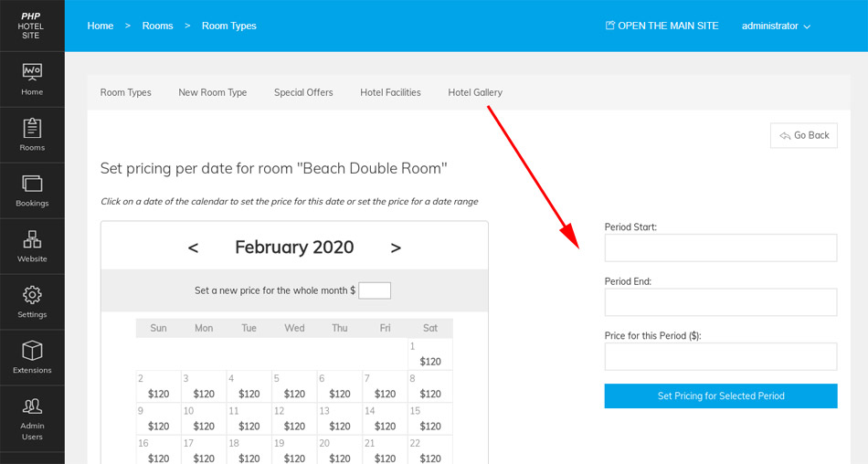Viewport: 868px width, 464px height.
Task: Click the Open The Main Site link
Action: coord(662,26)
